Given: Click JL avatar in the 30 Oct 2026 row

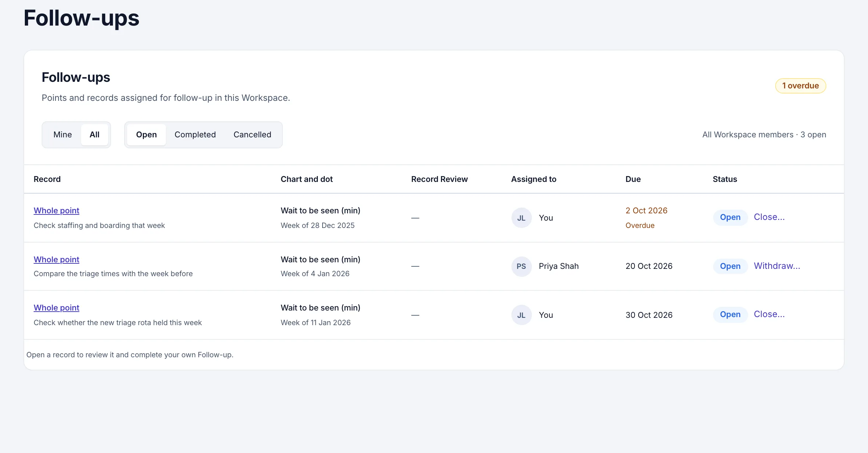Looking at the screenshot, I should (x=521, y=315).
